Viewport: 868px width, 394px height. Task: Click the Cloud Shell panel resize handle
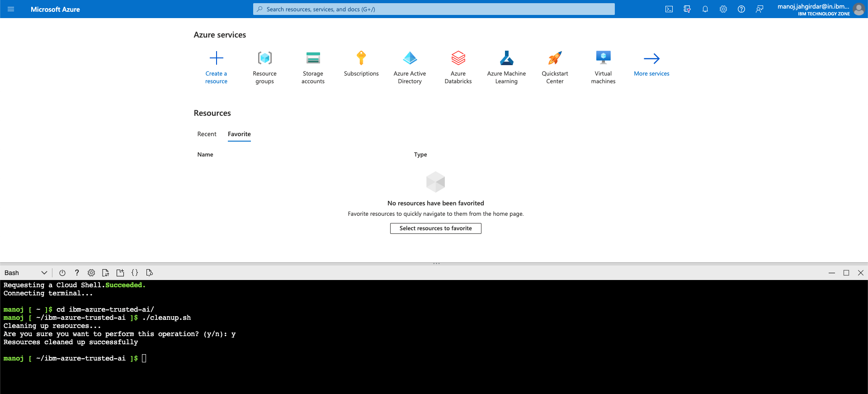tap(436, 263)
